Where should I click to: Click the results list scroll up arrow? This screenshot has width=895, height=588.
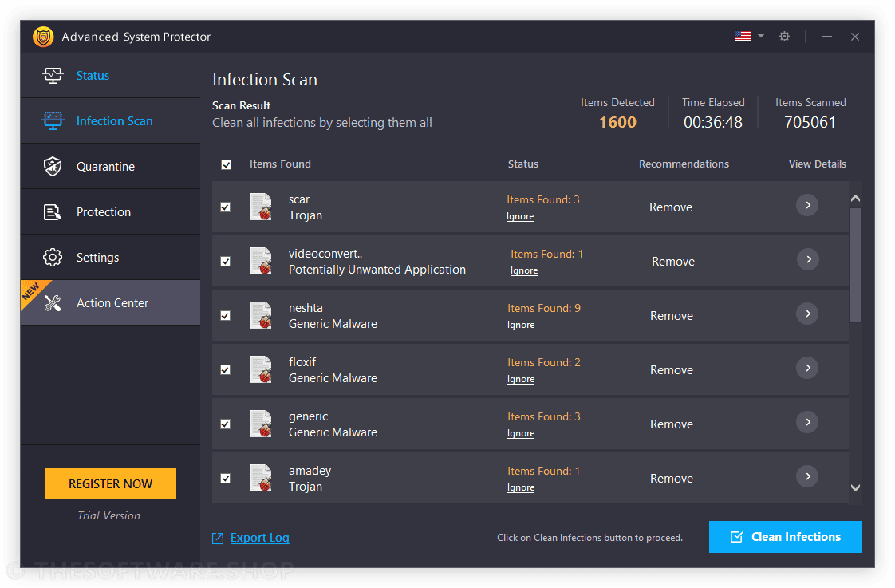[855, 199]
